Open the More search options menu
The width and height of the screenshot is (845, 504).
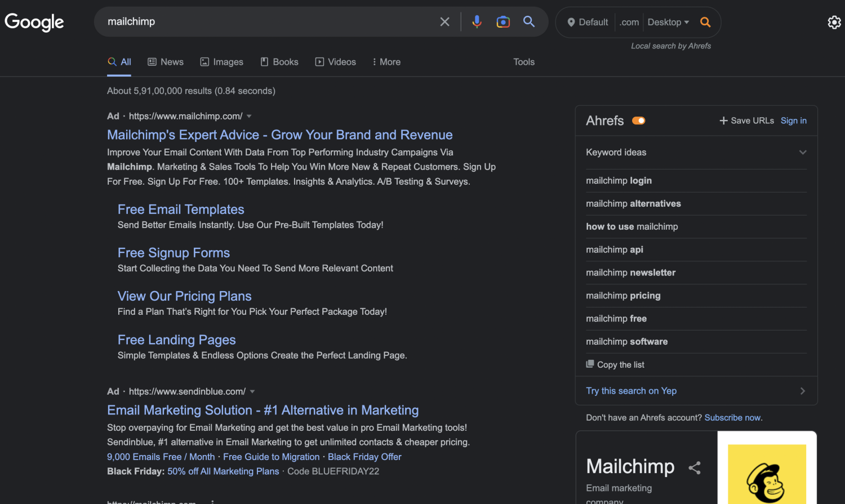click(386, 62)
